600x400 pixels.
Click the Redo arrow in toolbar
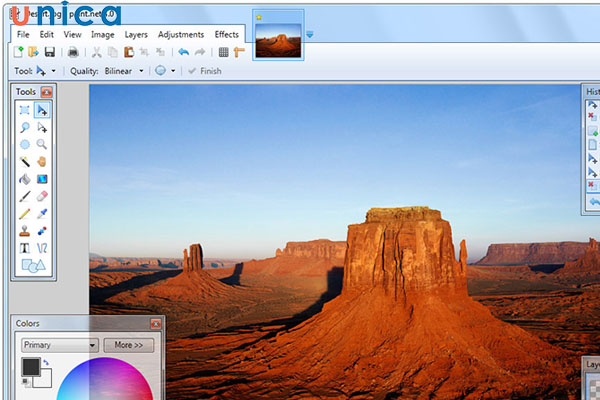200,52
